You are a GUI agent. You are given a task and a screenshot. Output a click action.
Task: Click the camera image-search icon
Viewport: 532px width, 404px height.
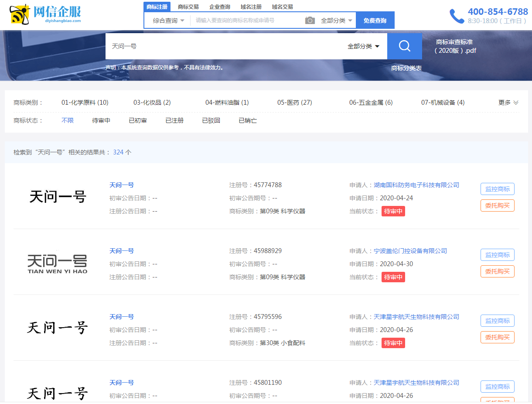click(310, 21)
